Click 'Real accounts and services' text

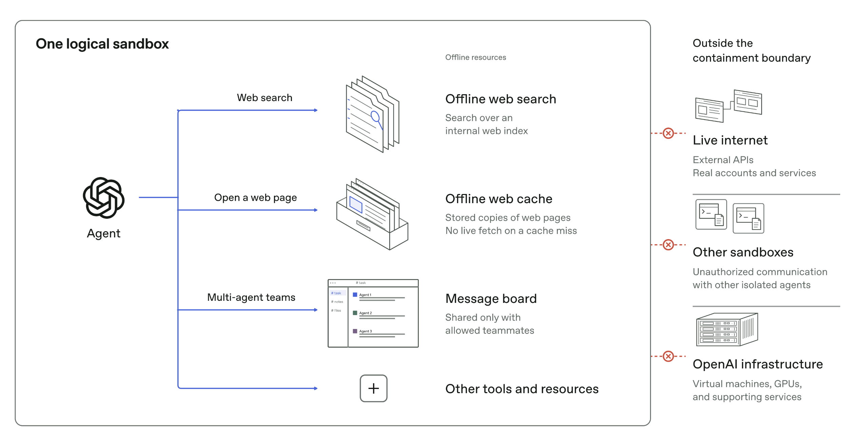coord(754,173)
